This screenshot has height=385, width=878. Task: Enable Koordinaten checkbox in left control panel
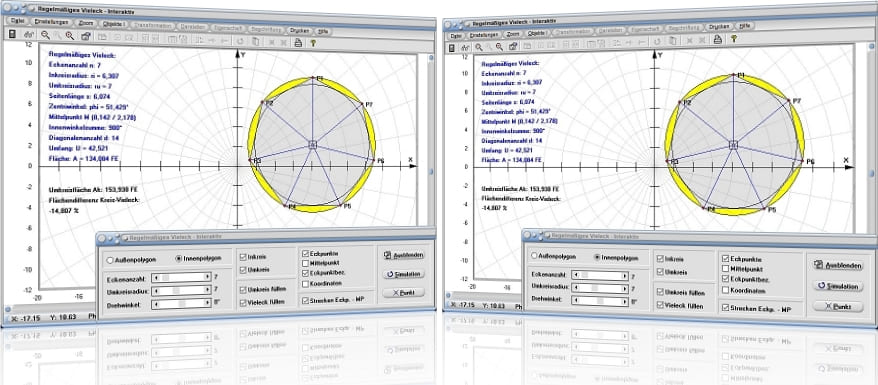305,284
